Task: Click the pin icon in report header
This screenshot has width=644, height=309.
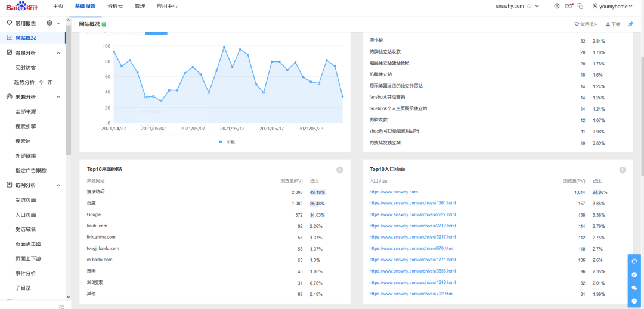Action: click(x=631, y=24)
